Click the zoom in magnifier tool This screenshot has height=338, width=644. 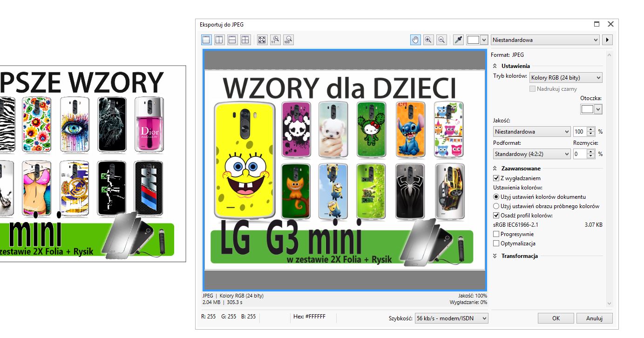pyautogui.click(x=428, y=40)
